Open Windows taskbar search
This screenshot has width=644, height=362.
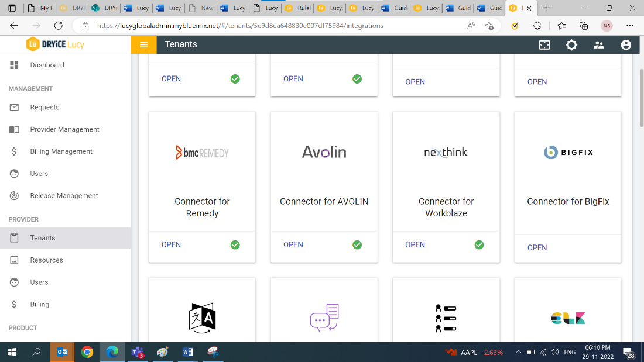coord(36,351)
